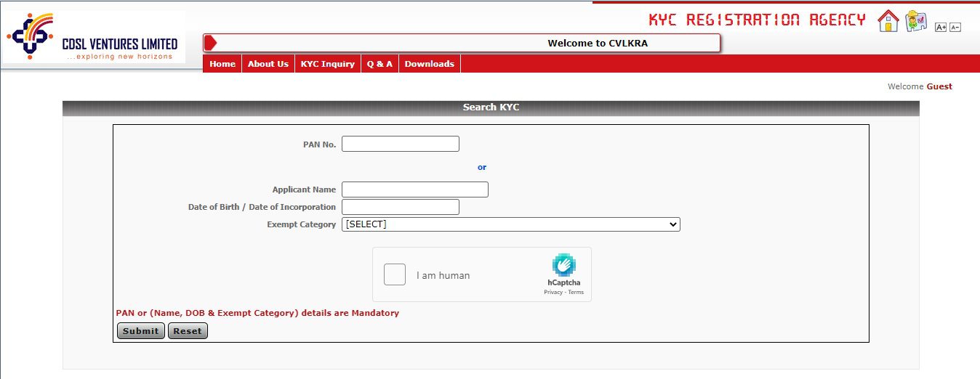Focus the Applicant Name input field
Image resolution: width=980 pixels, height=379 pixels.
click(415, 189)
